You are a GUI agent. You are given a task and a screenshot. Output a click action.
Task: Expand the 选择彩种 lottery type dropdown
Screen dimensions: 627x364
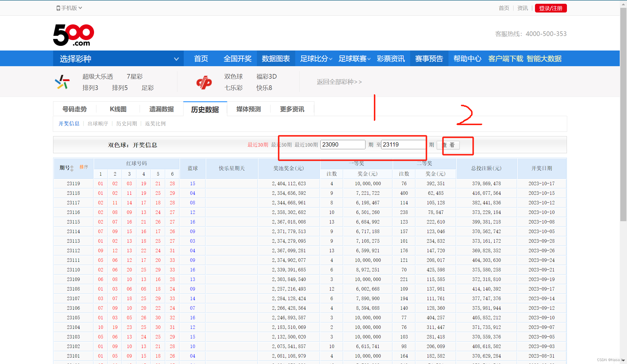[176, 59]
